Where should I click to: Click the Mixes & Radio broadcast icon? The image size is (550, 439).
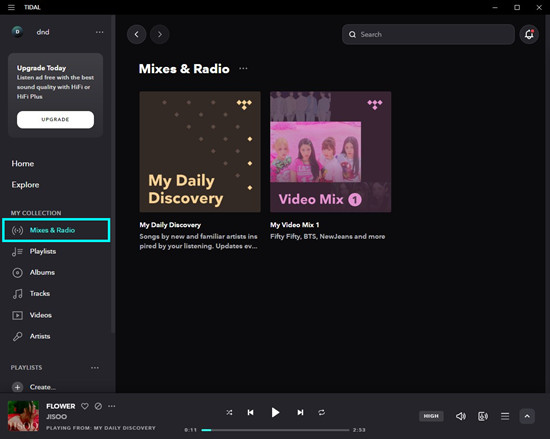[18, 230]
